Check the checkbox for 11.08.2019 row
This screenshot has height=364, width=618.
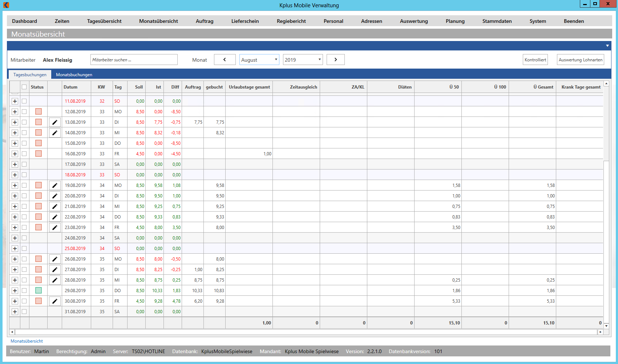click(24, 101)
